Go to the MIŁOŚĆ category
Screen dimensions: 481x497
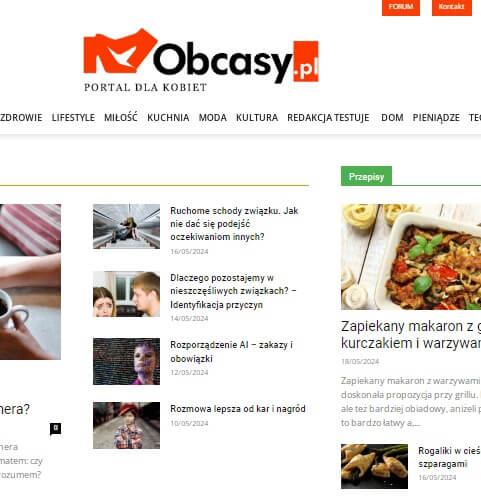click(121, 117)
